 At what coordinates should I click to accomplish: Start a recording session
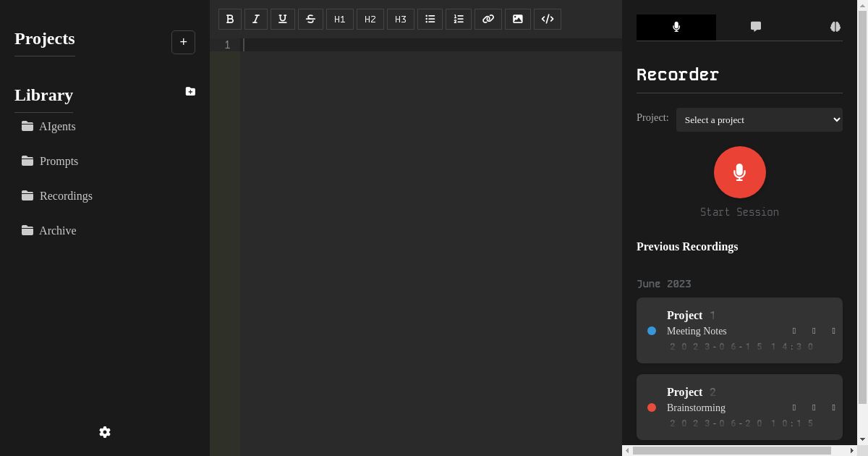tap(739, 172)
